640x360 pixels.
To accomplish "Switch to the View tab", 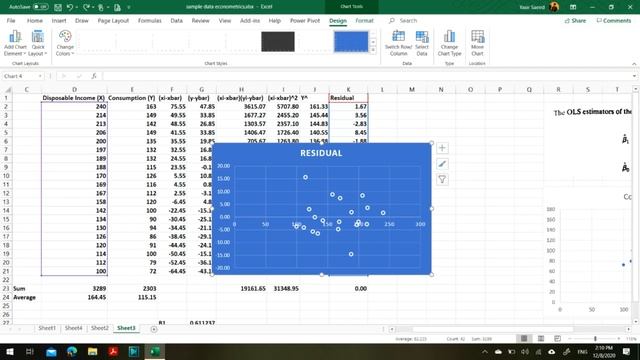I will pyautogui.click(x=224, y=20).
